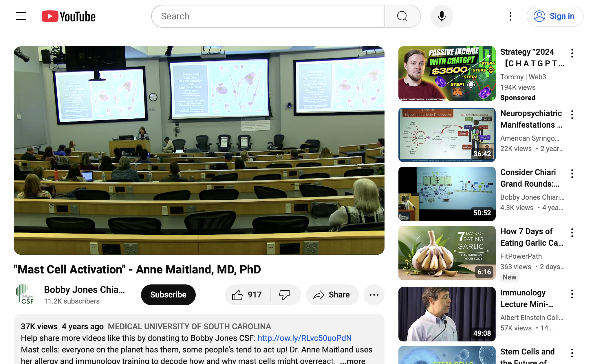Open Immunology Lecture Mini thumbnail

[447, 314]
